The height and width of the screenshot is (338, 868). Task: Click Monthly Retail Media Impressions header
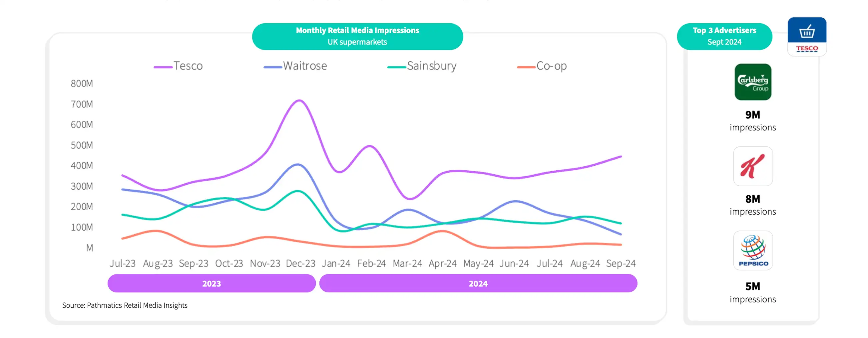point(357,36)
